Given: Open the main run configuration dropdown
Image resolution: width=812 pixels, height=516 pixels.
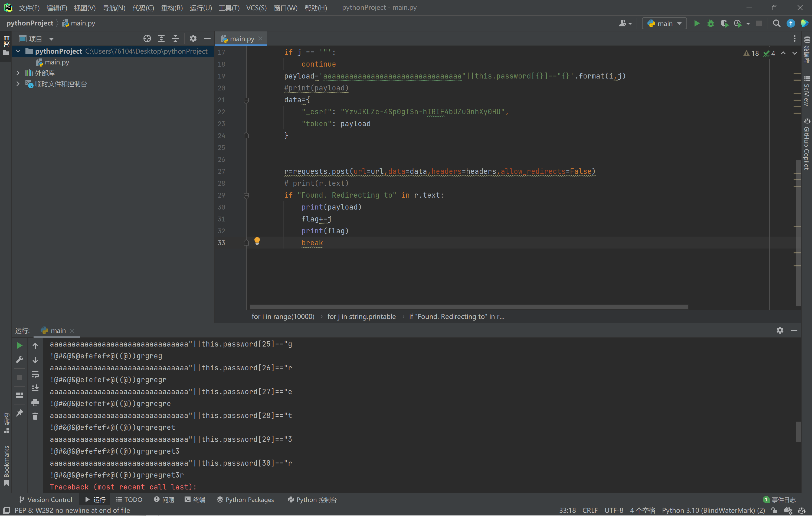Looking at the screenshot, I should pos(664,23).
